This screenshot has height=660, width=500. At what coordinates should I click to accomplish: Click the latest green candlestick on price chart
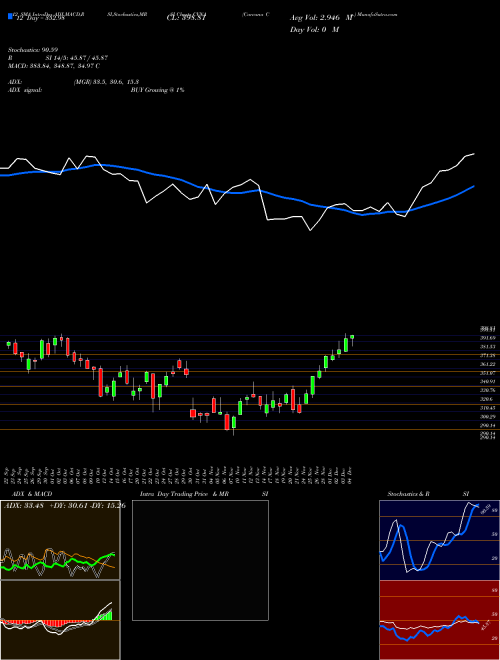point(352,337)
